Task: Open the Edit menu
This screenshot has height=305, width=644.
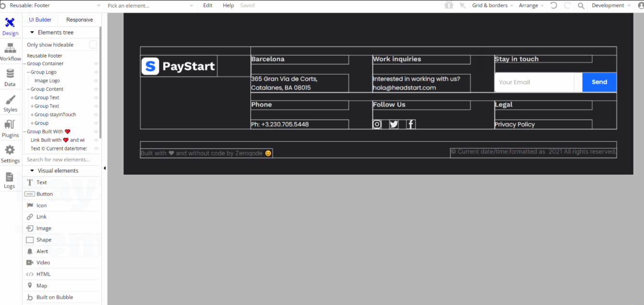Action: [208, 6]
